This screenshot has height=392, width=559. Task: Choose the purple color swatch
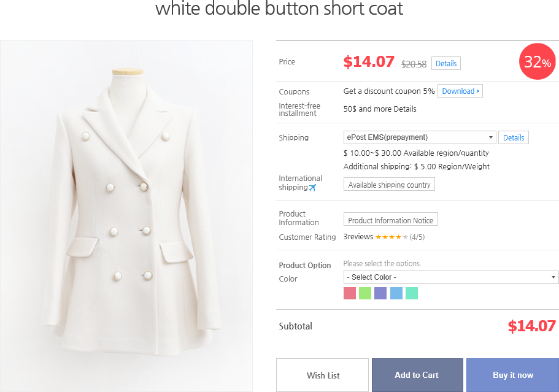tap(380, 293)
